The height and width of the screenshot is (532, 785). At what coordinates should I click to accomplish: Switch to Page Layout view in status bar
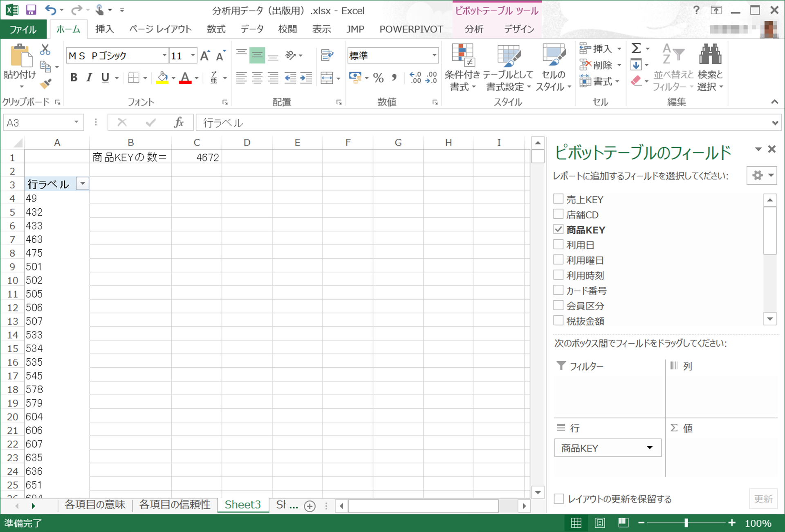click(x=600, y=523)
